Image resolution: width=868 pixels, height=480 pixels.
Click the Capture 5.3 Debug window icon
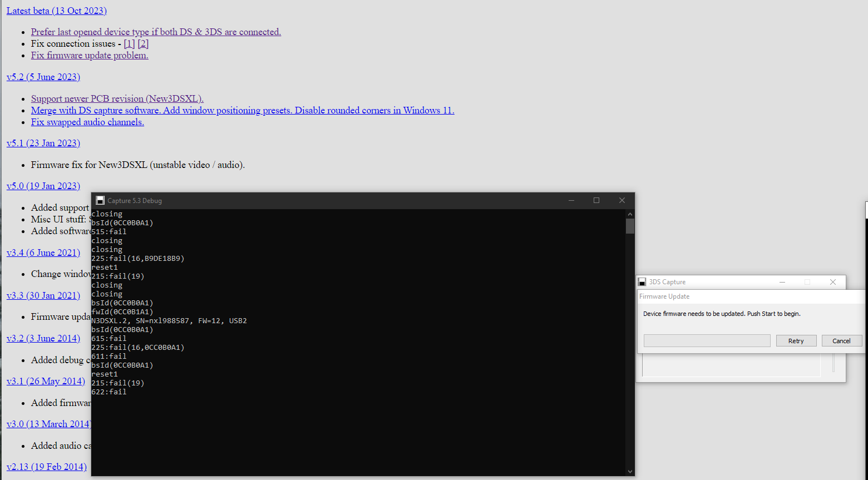(x=100, y=200)
